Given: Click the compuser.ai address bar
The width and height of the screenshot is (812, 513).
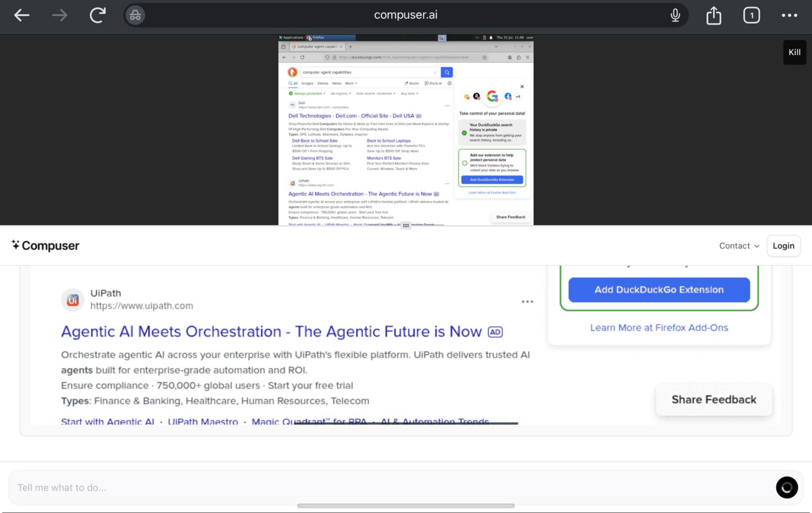Looking at the screenshot, I should coord(406,15).
